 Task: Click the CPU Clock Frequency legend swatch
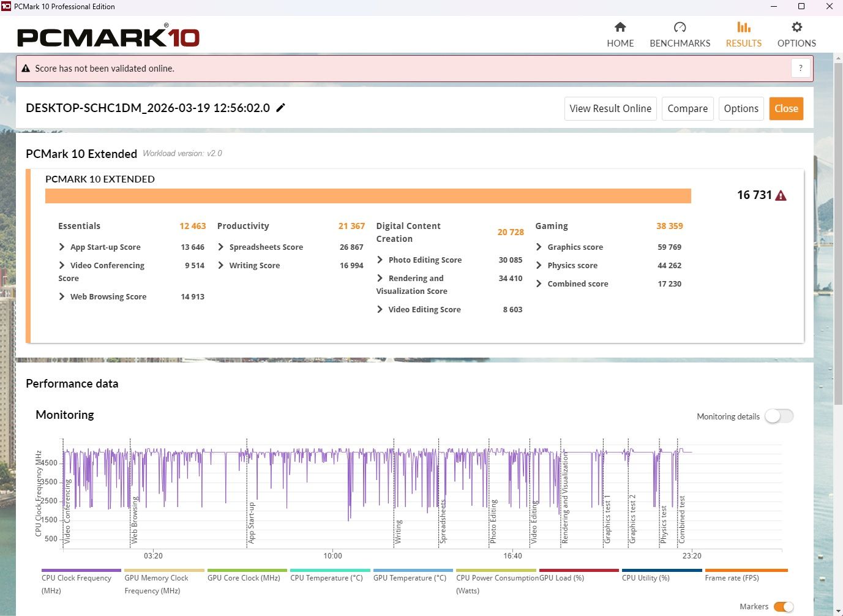[81, 570]
